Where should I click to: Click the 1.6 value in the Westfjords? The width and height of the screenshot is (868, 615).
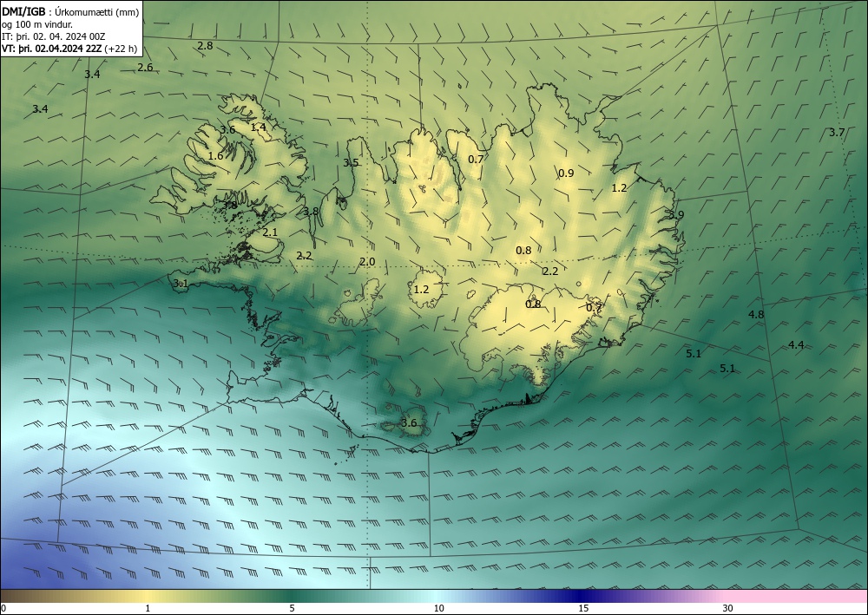(215, 156)
